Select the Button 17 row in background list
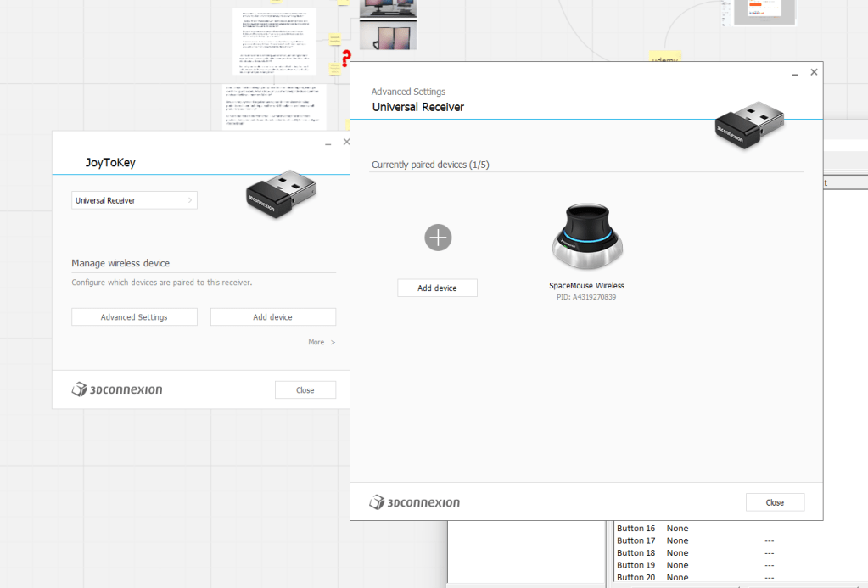This screenshot has height=588, width=868. tap(742, 540)
